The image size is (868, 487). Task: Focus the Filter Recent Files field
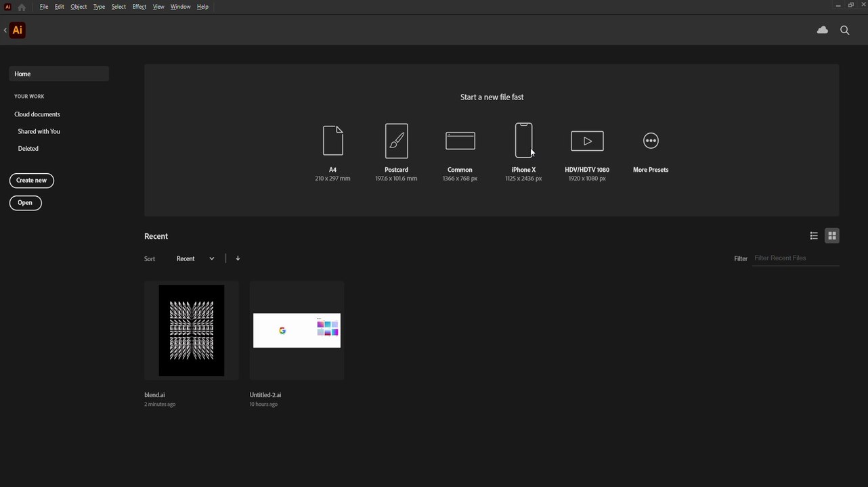(x=796, y=258)
